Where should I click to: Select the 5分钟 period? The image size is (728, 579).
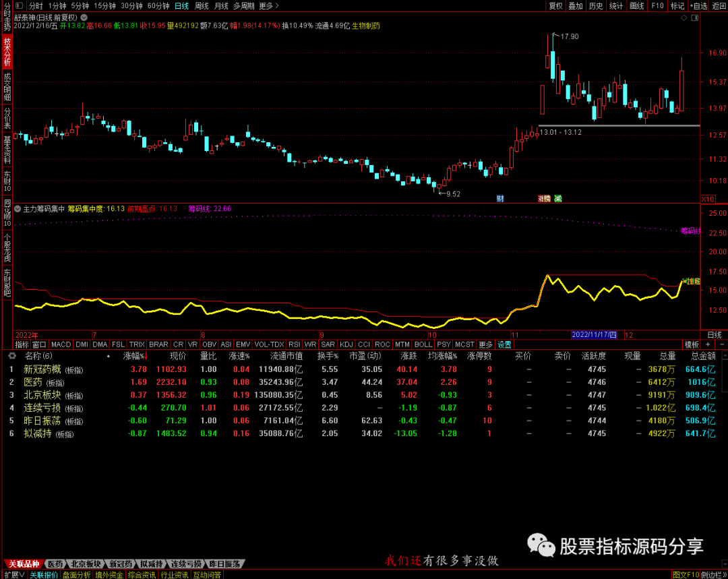(x=80, y=5)
